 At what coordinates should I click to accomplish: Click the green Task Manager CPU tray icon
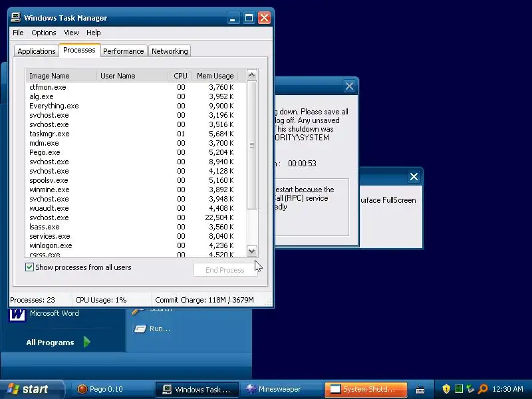pyautogui.click(x=458, y=389)
